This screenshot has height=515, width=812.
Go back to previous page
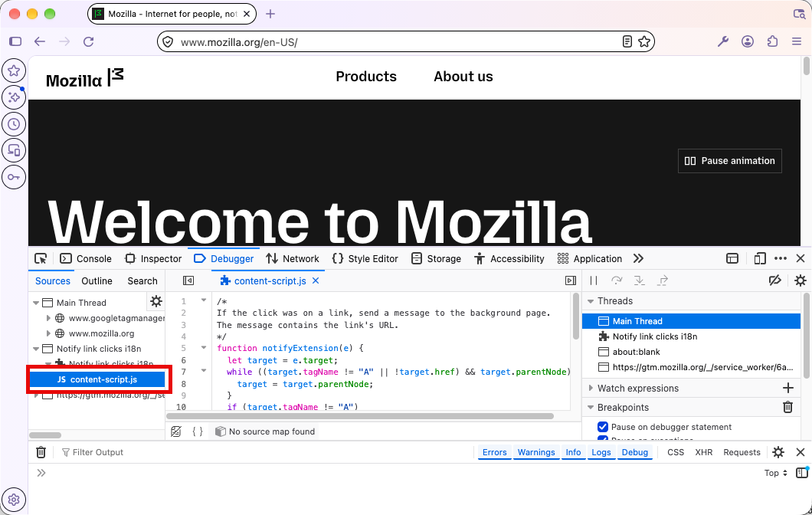tap(40, 41)
